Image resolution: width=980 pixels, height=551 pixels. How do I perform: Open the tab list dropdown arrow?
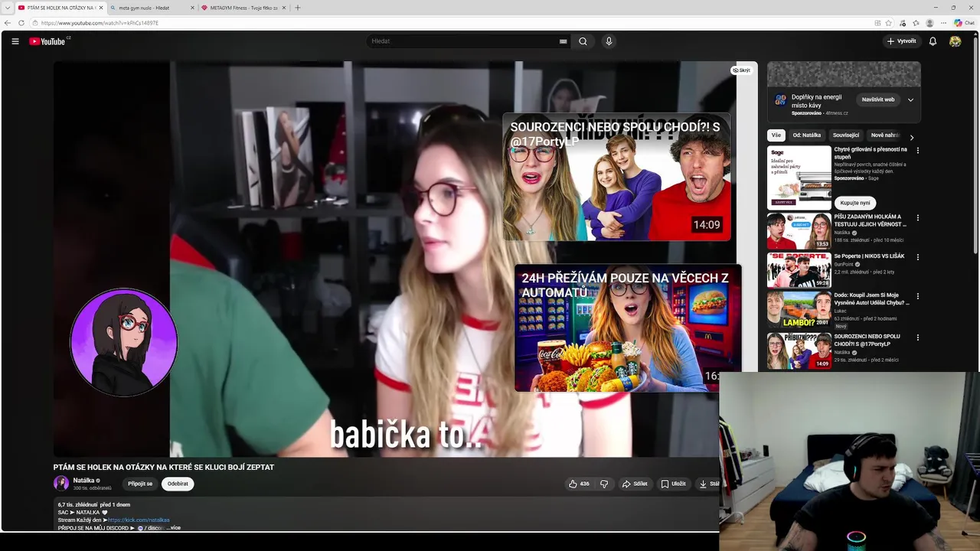(7, 8)
